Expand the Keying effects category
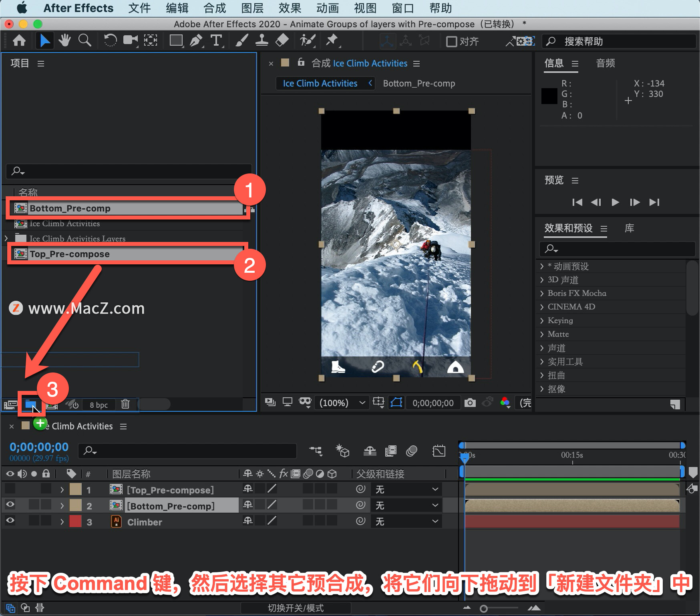This screenshot has width=700, height=616. point(542,320)
